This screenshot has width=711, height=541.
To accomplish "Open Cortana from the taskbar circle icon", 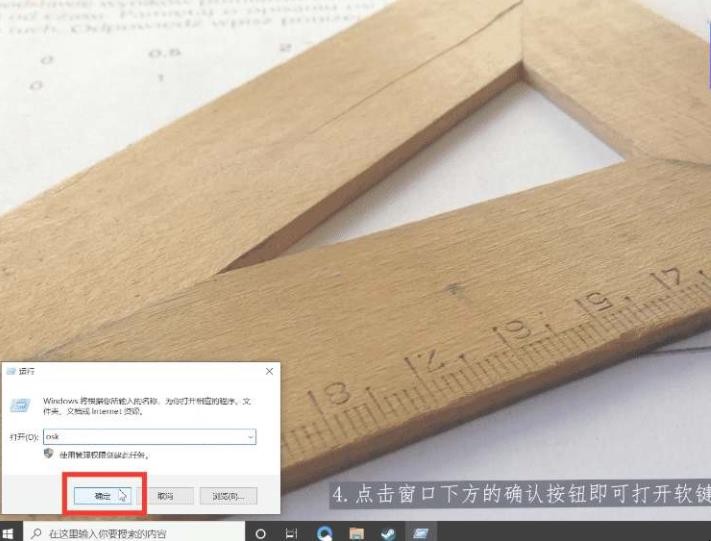I will click(261, 533).
